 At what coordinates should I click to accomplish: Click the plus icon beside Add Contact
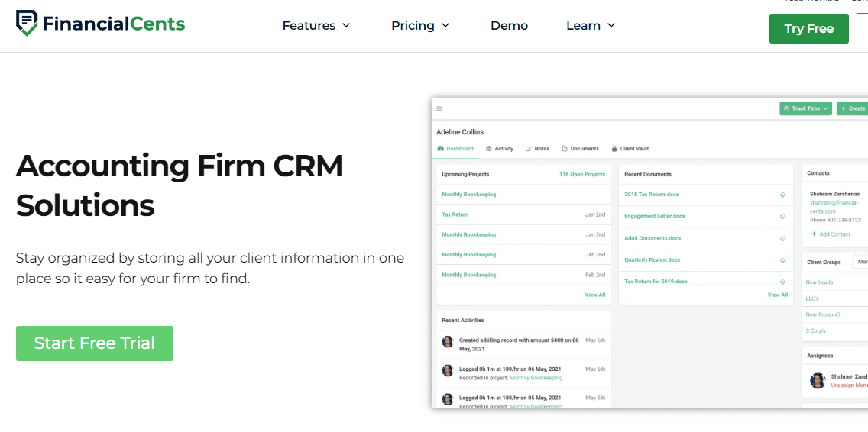814,234
